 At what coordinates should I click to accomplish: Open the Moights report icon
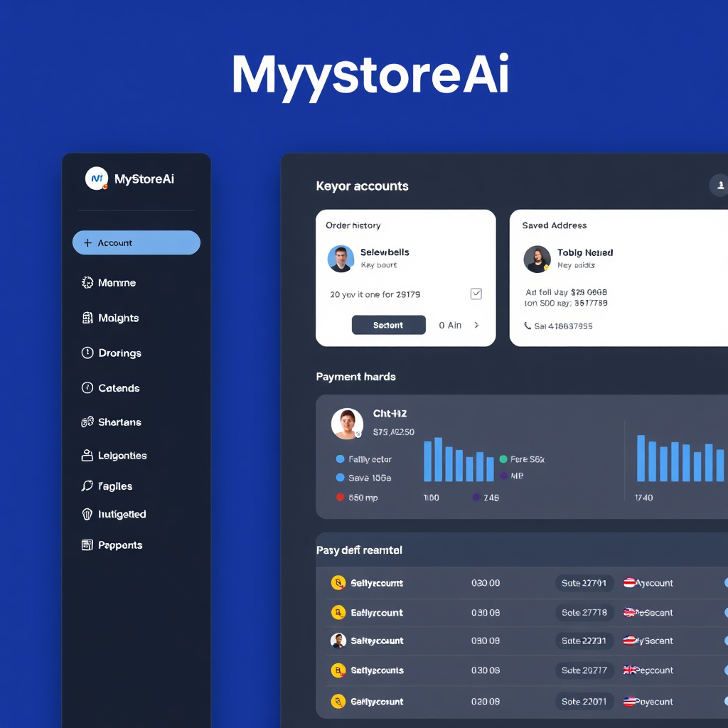coord(86,318)
